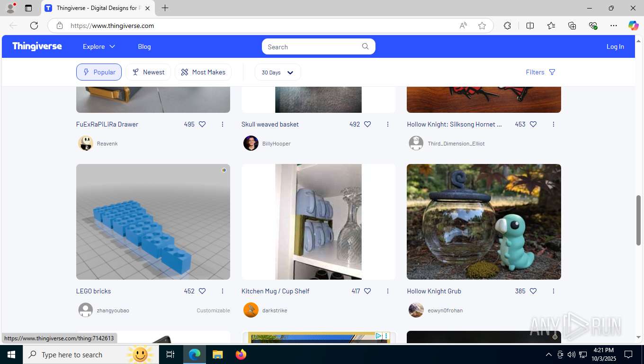644x364 pixels.
Task: Open the Skull weaved basket title link
Action: coord(270,124)
